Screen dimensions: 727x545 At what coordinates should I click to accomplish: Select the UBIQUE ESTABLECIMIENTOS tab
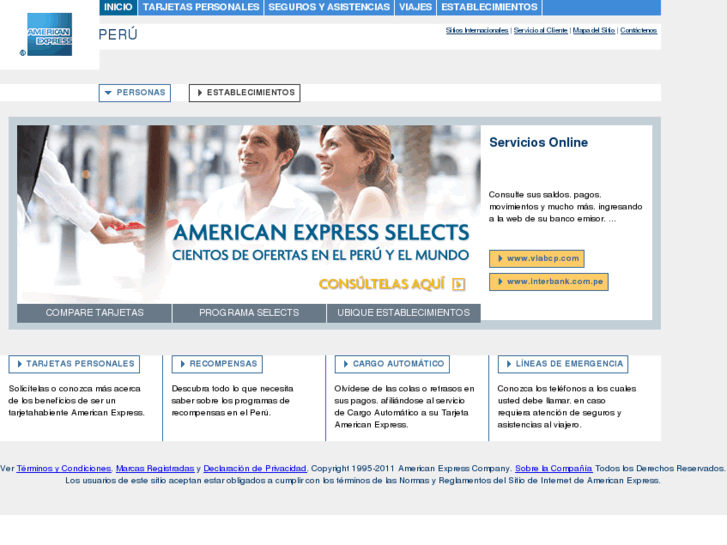tap(403, 313)
